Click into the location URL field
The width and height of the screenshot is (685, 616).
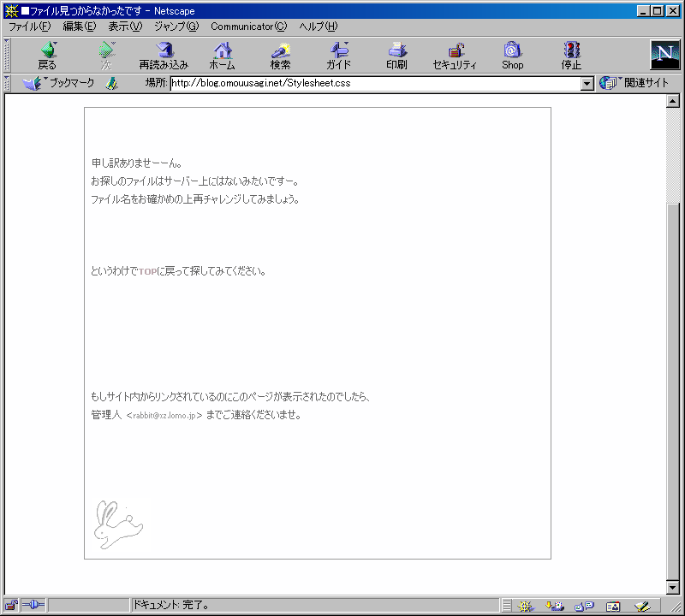click(375, 83)
